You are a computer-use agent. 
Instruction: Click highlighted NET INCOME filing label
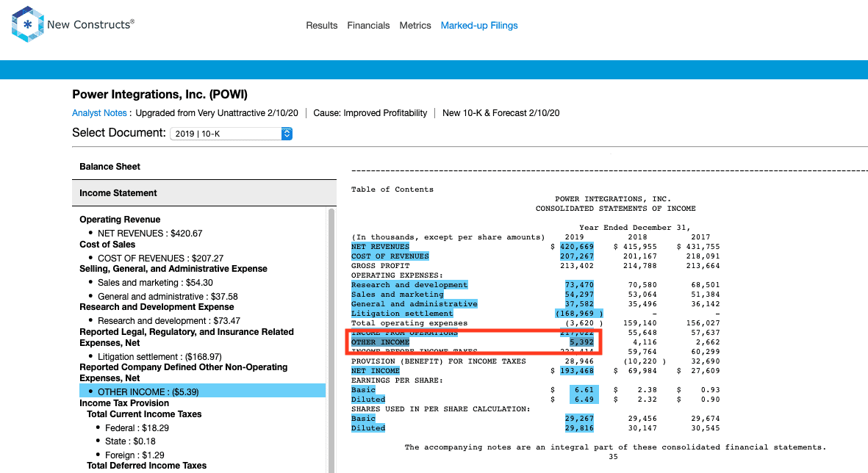[x=376, y=371]
